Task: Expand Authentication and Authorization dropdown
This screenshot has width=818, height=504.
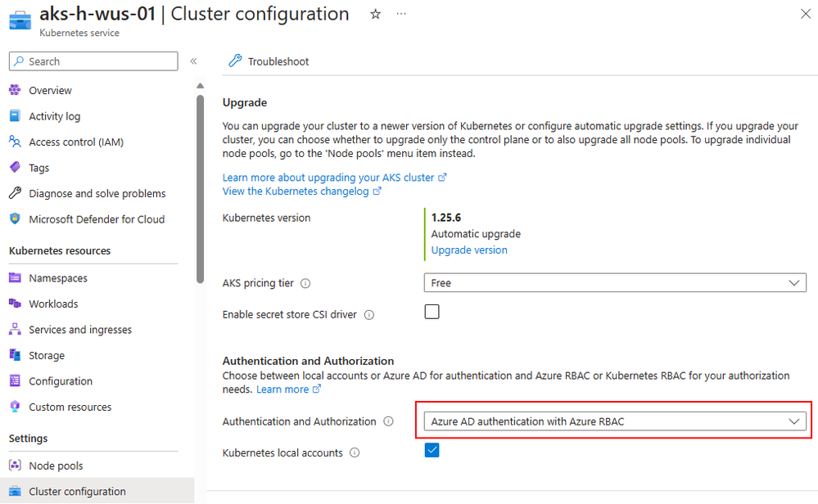Action: pyautogui.click(x=615, y=421)
